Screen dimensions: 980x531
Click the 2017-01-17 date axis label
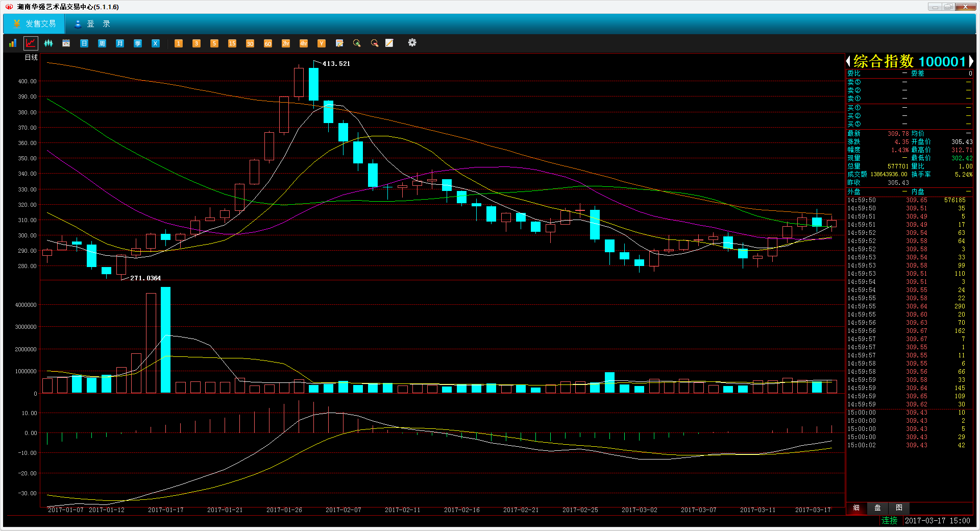click(x=166, y=510)
